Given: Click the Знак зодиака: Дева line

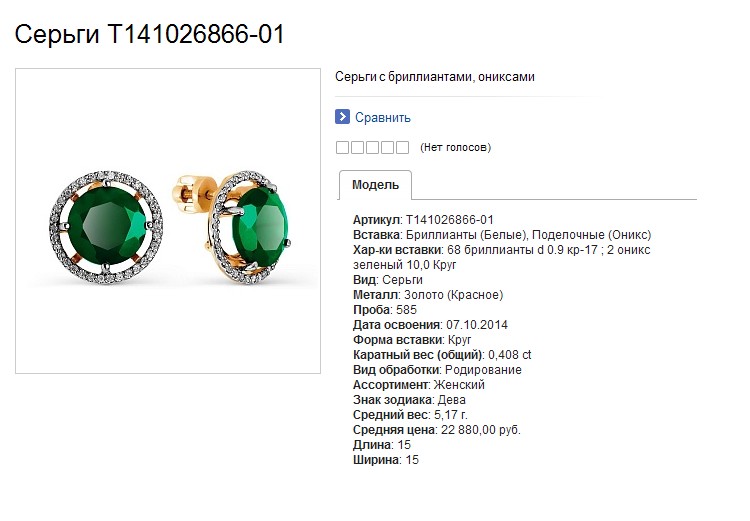Looking at the screenshot, I should tap(409, 400).
